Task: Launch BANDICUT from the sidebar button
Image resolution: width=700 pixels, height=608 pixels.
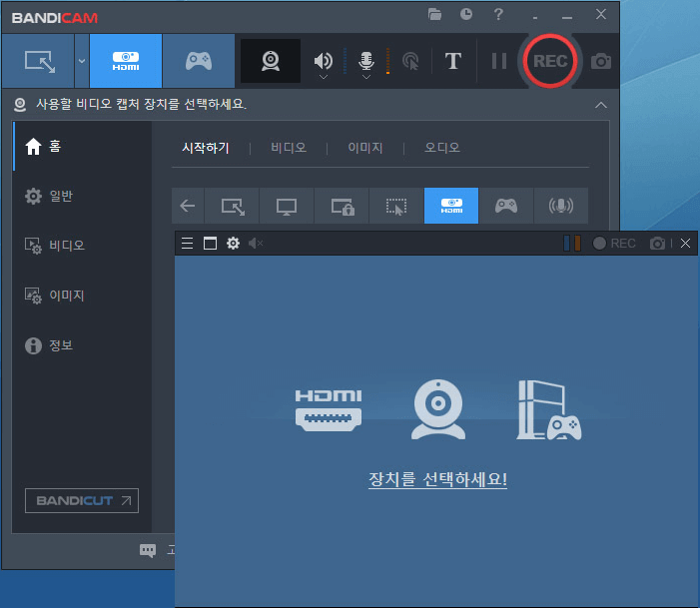Action: (82, 500)
